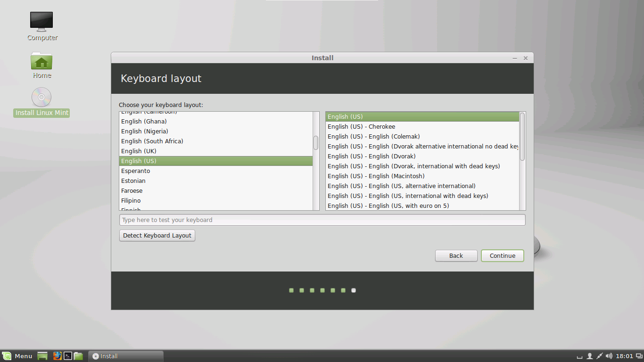The height and width of the screenshot is (362, 644).
Task: Click the language list vertical scrollbar handle
Action: tap(316, 143)
